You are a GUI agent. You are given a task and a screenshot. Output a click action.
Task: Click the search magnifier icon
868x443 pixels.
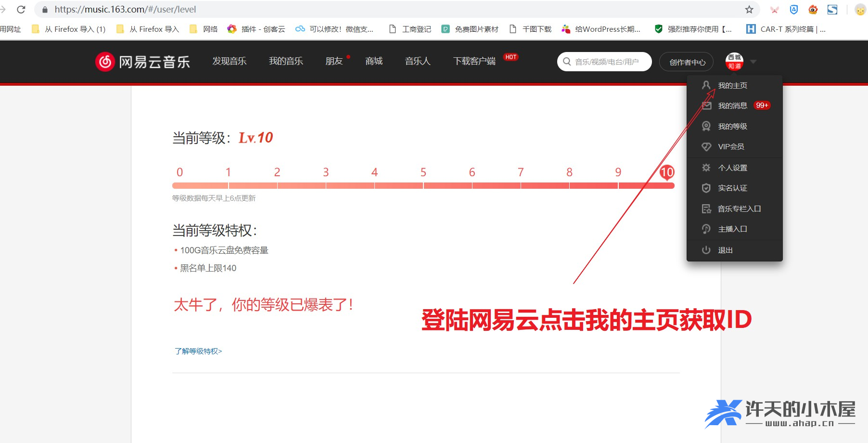tap(567, 62)
